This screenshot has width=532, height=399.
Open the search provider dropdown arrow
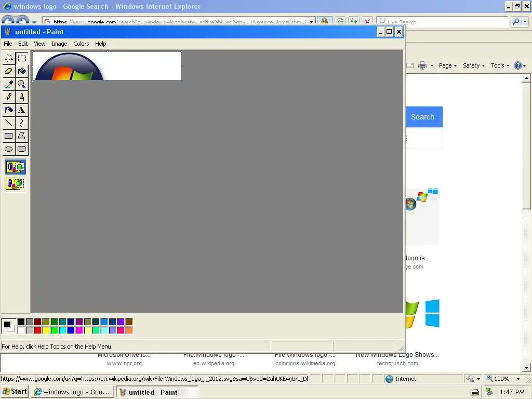click(x=525, y=22)
